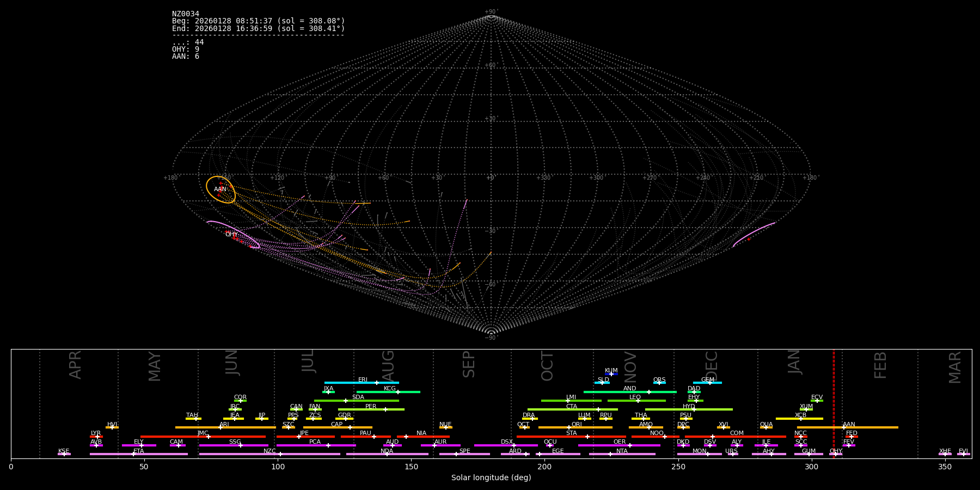This screenshot has width=980, height=490.
Task: Select the EVI shower label in the timeline
Action: (x=963, y=451)
